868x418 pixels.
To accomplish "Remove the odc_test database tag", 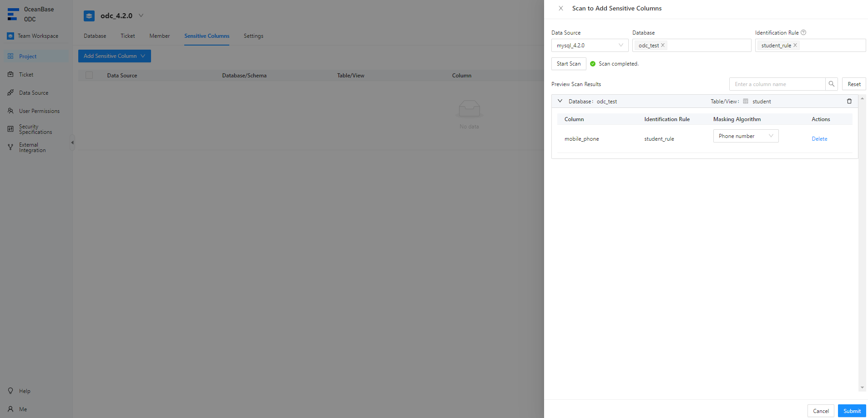I will tap(663, 45).
